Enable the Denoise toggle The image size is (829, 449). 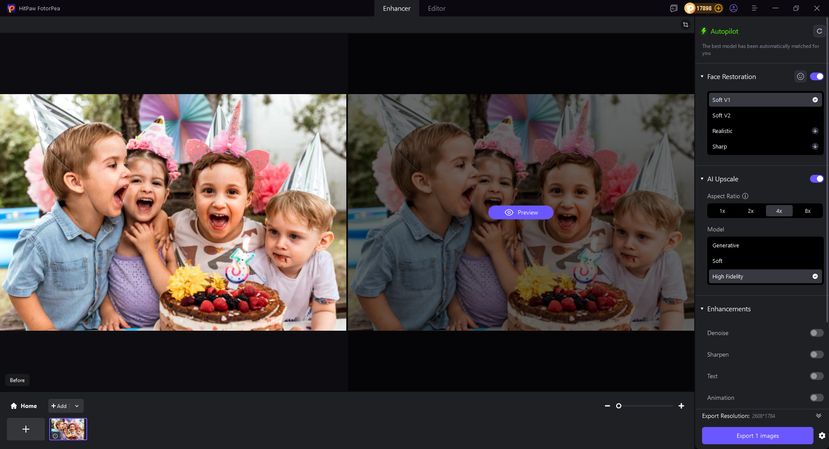point(816,333)
